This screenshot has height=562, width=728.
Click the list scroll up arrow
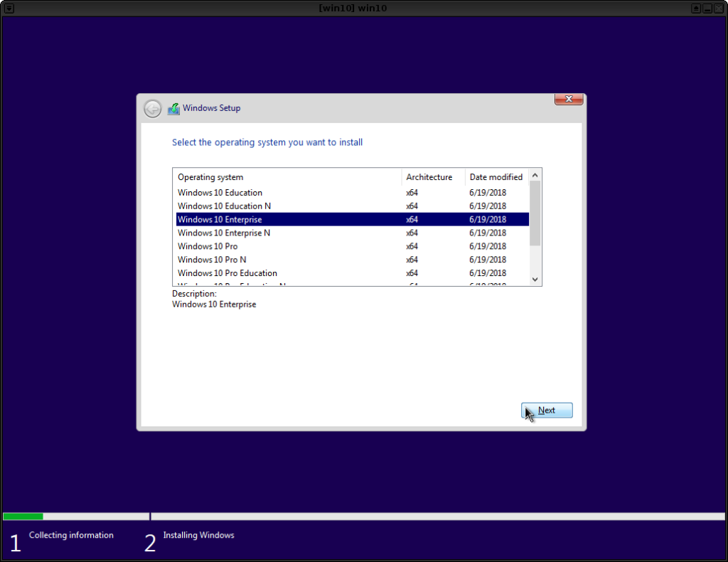[535, 175]
